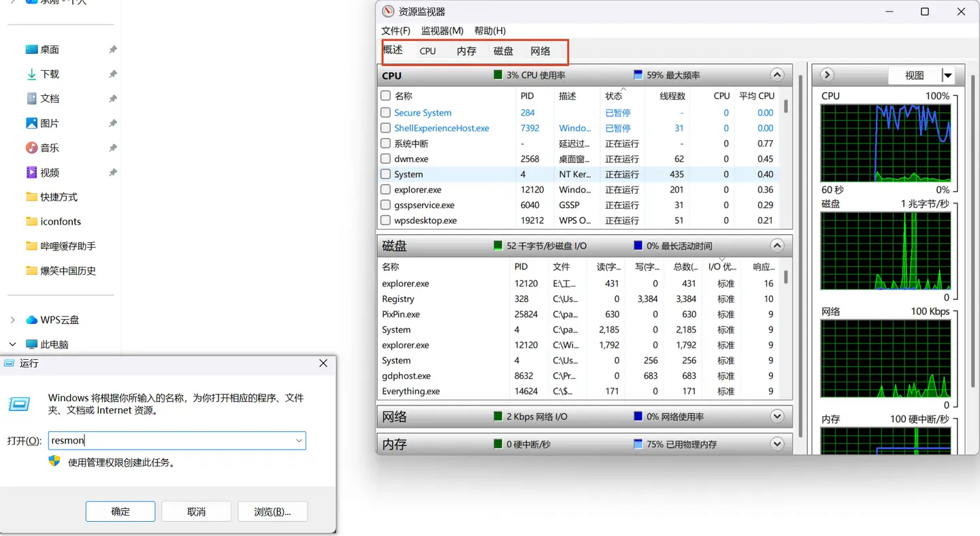This screenshot has height=536, width=980.
Task: Switch to the 内存 tab
Action: coord(466,51)
